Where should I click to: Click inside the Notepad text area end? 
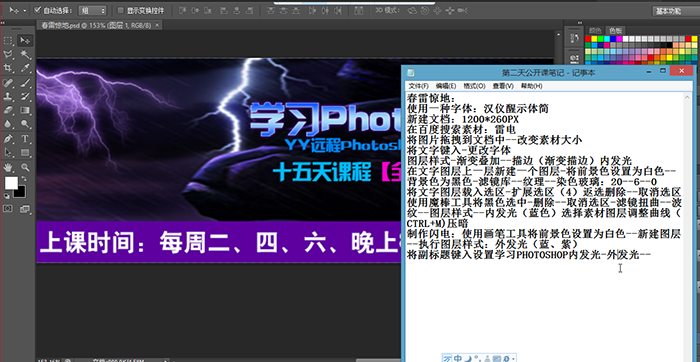pyautogui.click(x=651, y=255)
